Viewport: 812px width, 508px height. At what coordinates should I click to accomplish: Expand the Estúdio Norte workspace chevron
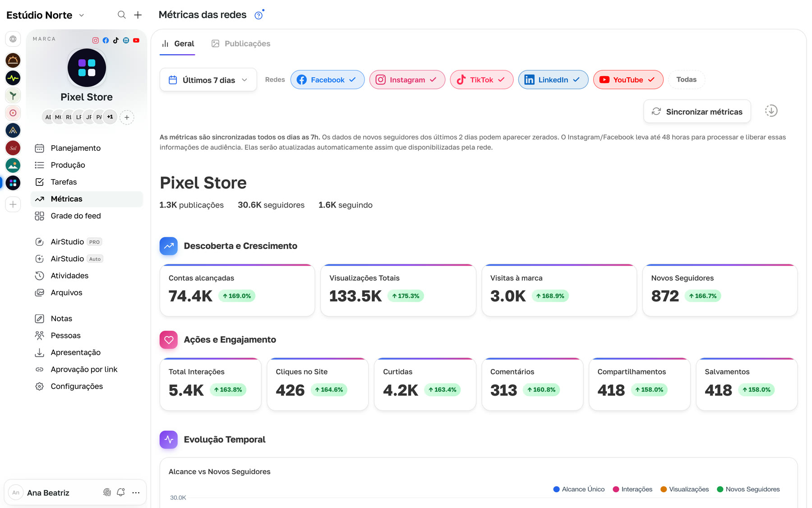pyautogui.click(x=82, y=15)
